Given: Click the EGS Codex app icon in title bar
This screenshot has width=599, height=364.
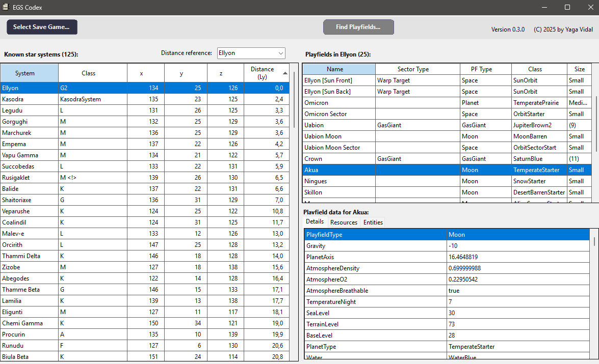Looking at the screenshot, I should pos(6,7).
